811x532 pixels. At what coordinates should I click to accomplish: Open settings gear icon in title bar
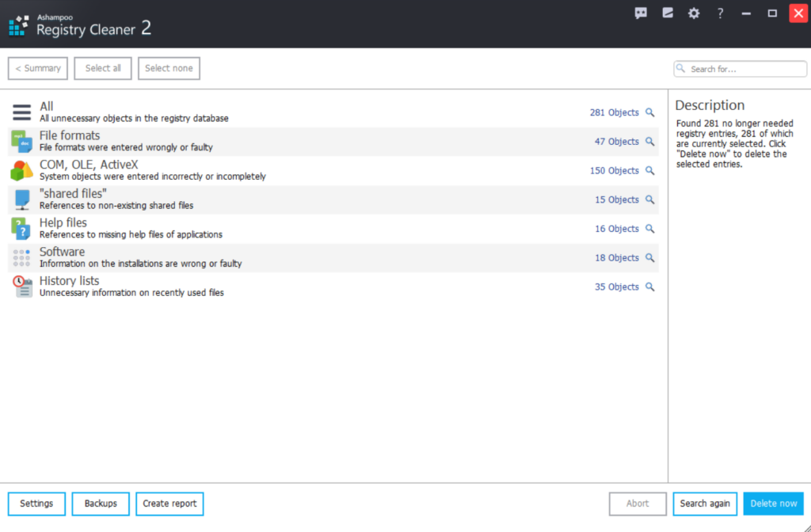pyautogui.click(x=694, y=13)
